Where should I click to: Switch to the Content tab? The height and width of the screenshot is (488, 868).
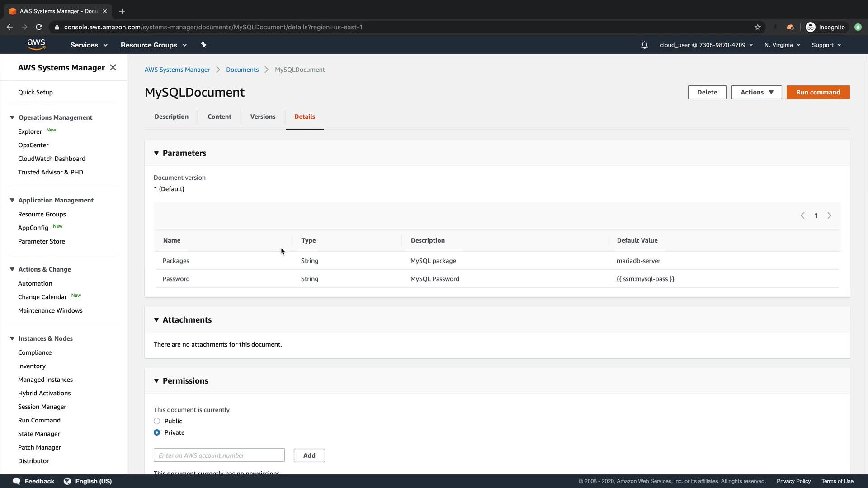coord(219,117)
